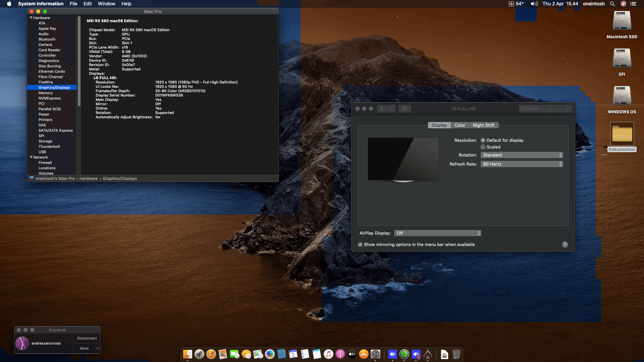Select USB in the sidebar

click(x=42, y=152)
